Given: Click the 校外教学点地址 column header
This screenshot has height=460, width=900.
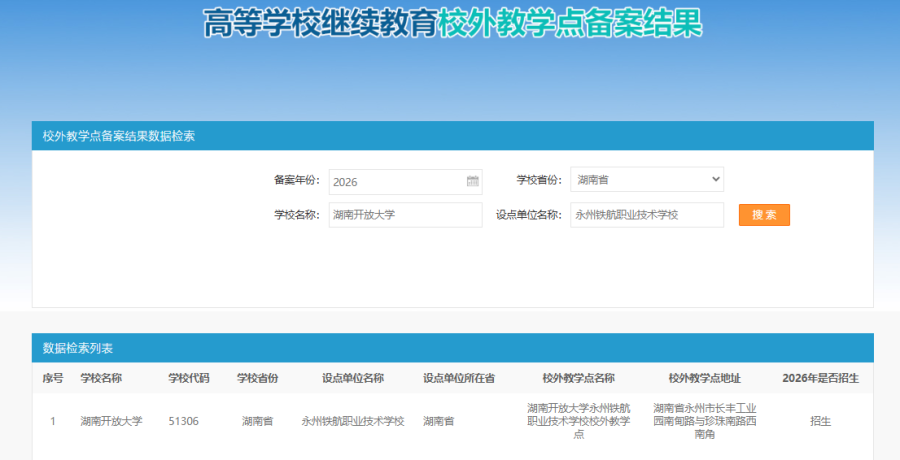Looking at the screenshot, I should [704, 378].
